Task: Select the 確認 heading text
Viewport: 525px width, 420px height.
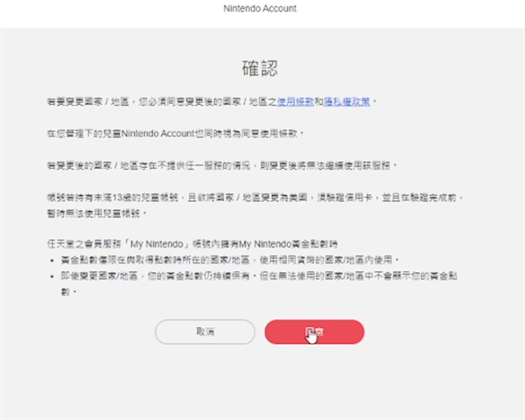Action: 260,68
